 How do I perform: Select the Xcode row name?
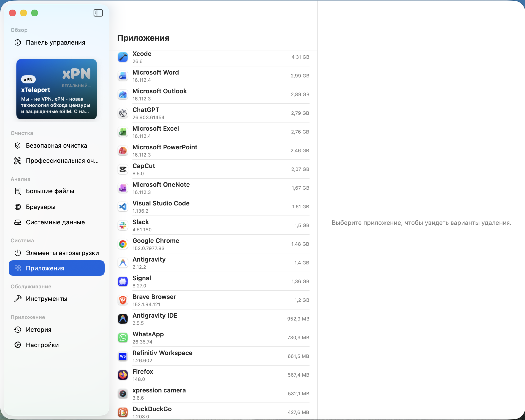point(142,54)
